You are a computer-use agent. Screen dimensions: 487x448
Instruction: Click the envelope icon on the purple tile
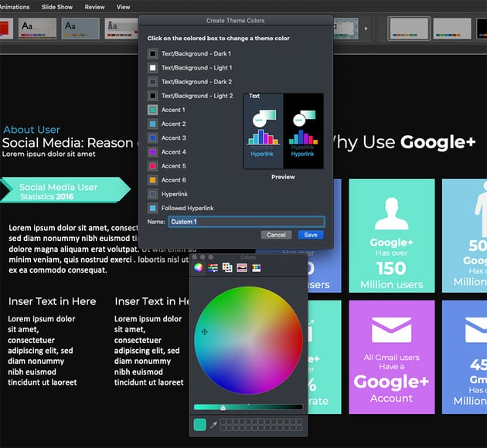(x=391, y=330)
